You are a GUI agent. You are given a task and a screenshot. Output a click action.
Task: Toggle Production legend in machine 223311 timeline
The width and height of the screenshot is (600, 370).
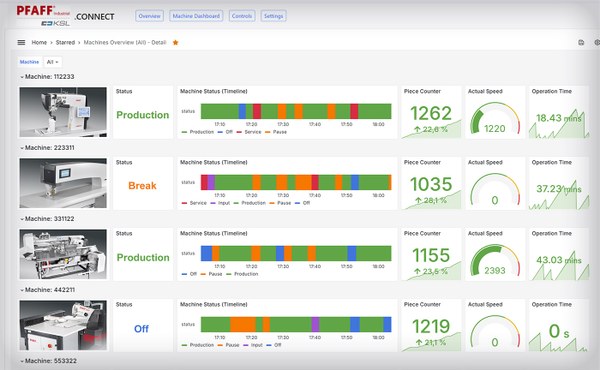[x=250, y=203]
